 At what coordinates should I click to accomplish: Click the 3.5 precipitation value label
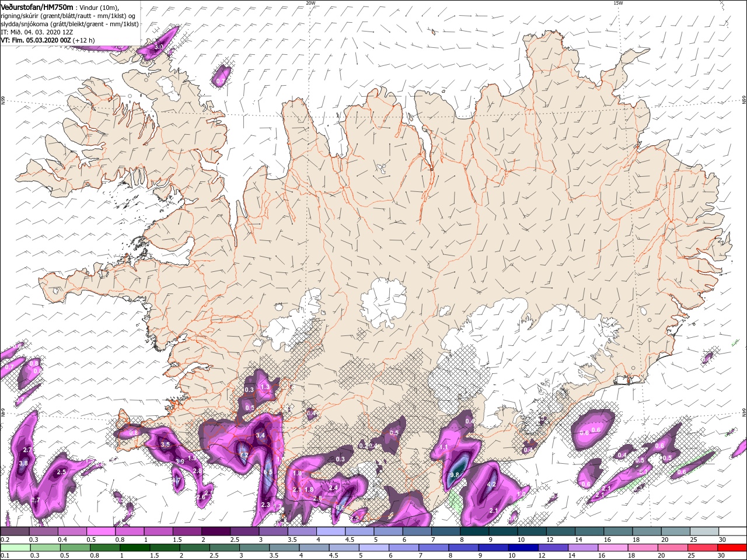[165, 444]
